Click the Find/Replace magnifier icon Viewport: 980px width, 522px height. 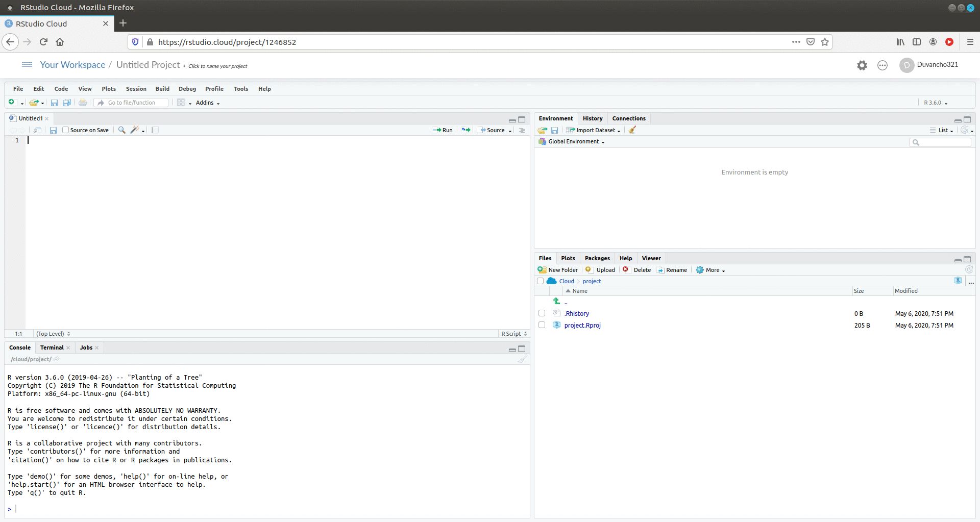121,130
